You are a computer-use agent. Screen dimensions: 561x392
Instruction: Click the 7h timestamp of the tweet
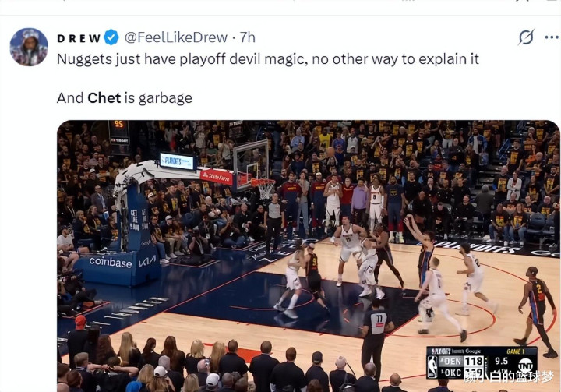tap(247, 37)
